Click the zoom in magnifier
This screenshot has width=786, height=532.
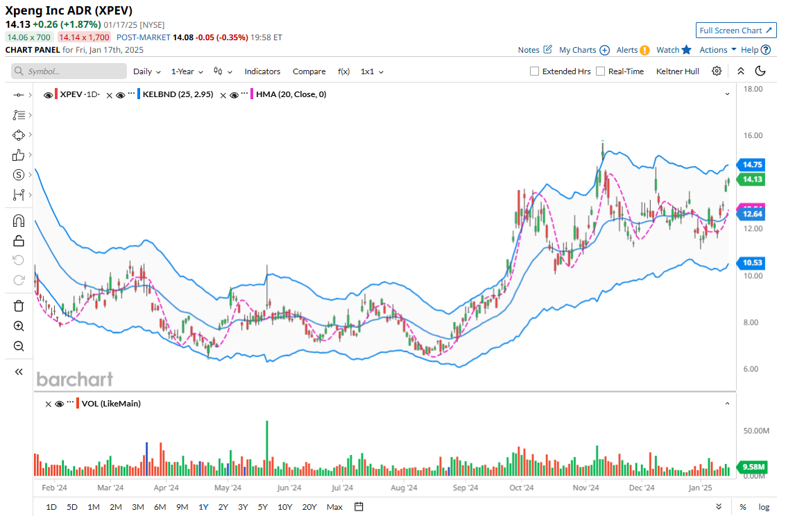(x=19, y=326)
